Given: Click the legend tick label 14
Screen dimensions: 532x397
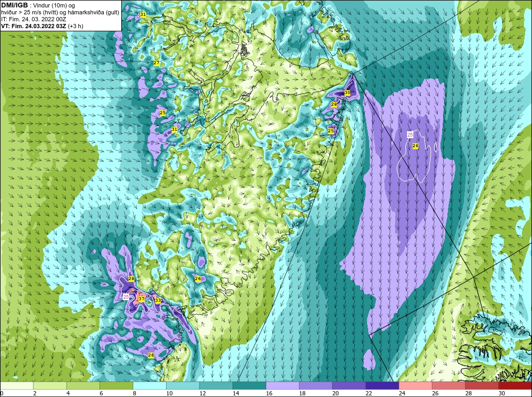Looking at the screenshot, I should coord(236,393).
